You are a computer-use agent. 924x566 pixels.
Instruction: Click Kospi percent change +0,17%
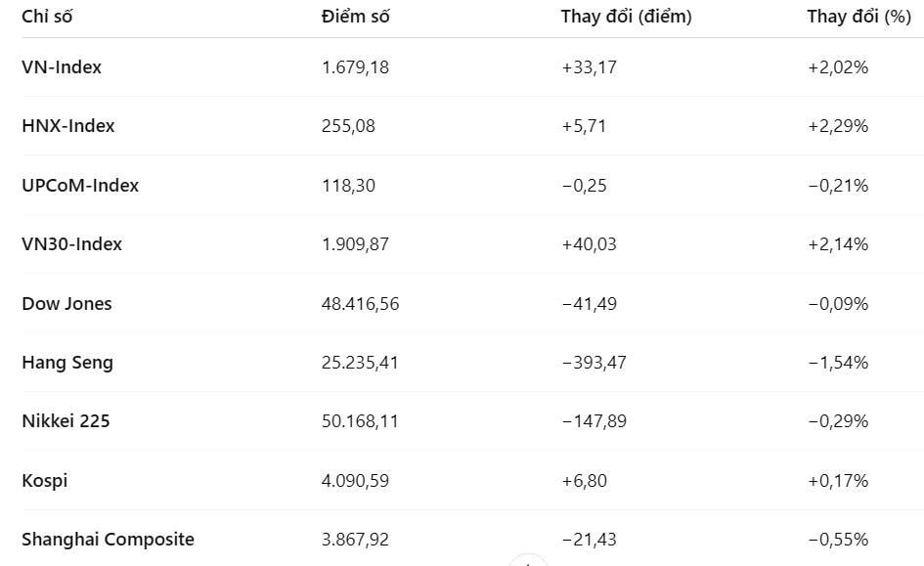(x=837, y=480)
